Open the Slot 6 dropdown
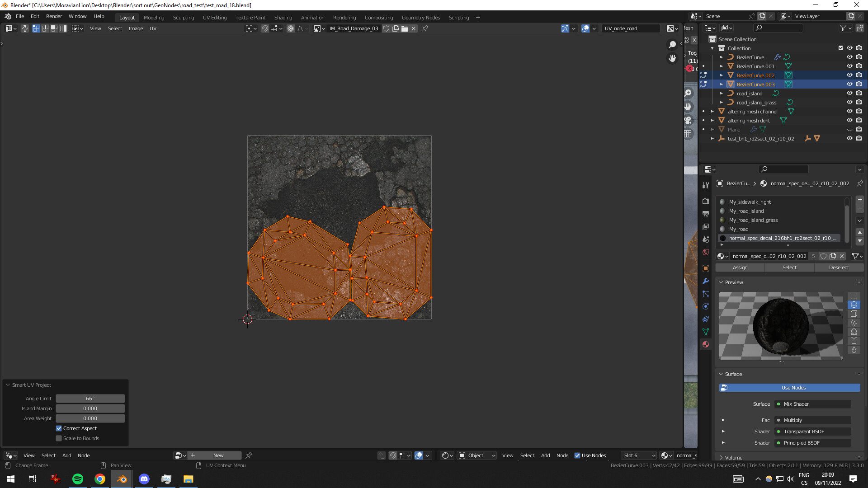The width and height of the screenshot is (868, 488). coord(638,455)
